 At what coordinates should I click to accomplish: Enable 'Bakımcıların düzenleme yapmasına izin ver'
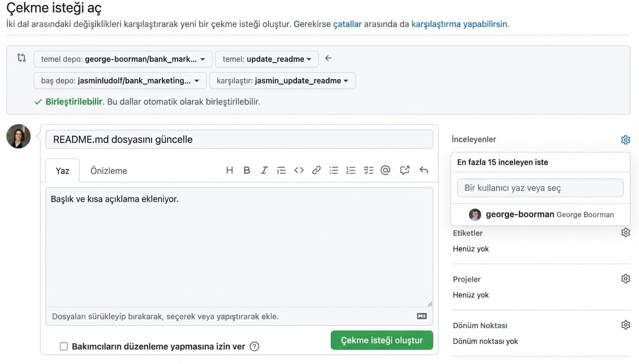point(64,346)
